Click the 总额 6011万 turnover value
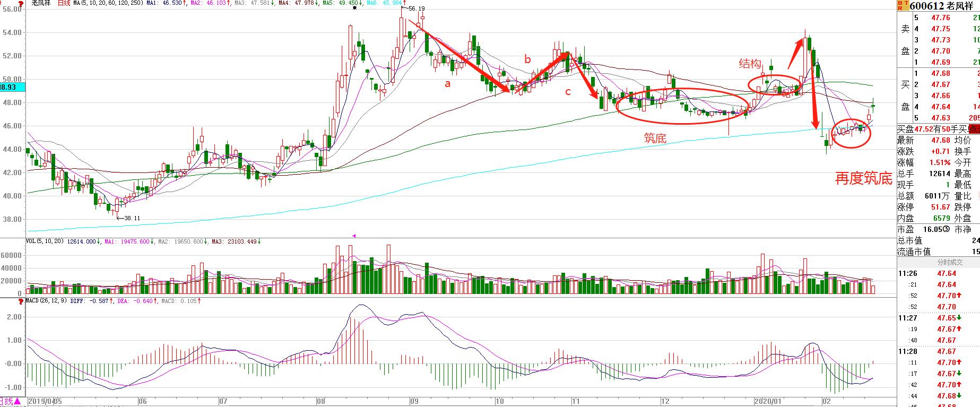The height and width of the screenshot is (407, 980). (x=937, y=196)
